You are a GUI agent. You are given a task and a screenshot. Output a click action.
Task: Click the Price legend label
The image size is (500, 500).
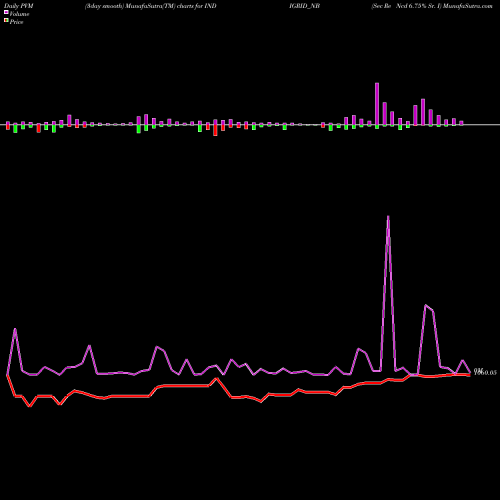[16, 22]
